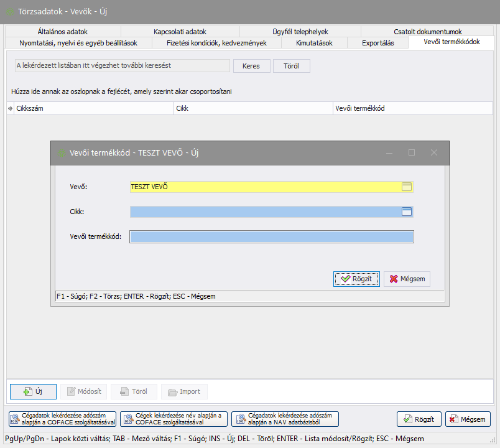The height and width of the screenshot is (448, 500).
Task: Open the Cikk field lookup icon
Action: click(407, 212)
